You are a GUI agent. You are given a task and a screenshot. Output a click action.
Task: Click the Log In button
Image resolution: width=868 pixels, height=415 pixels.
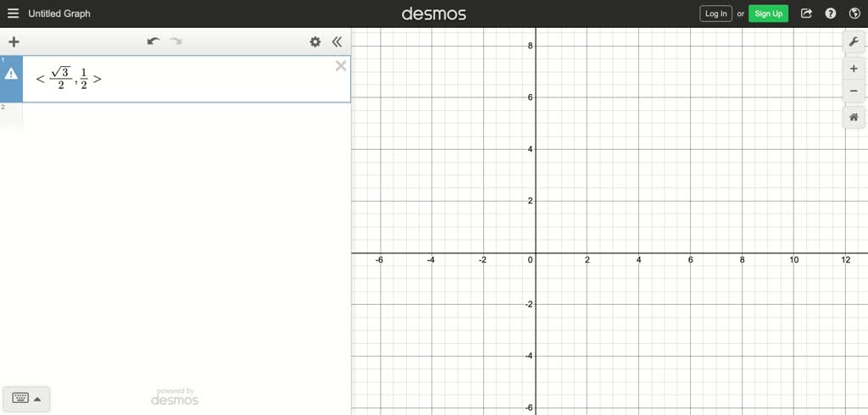coord(715,14)
